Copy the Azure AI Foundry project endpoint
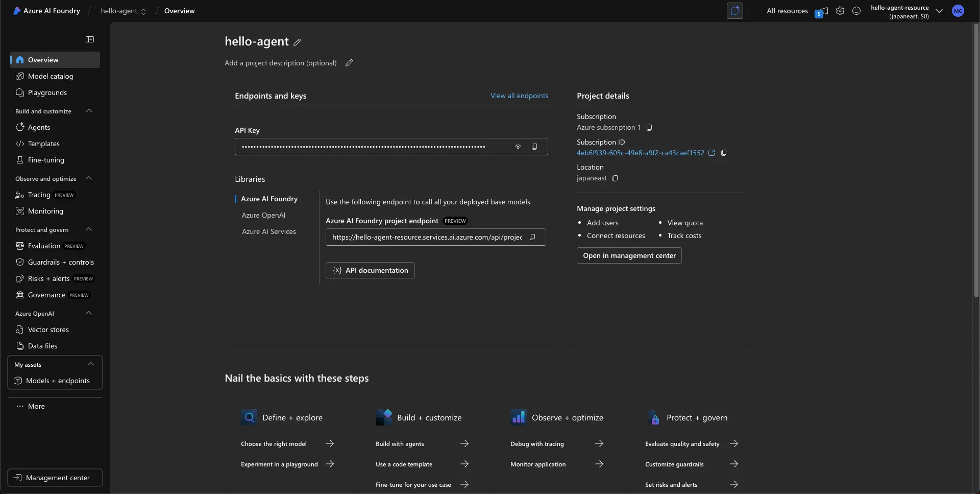This screenshot has height=494, width=980. click(x=532, y=237)
